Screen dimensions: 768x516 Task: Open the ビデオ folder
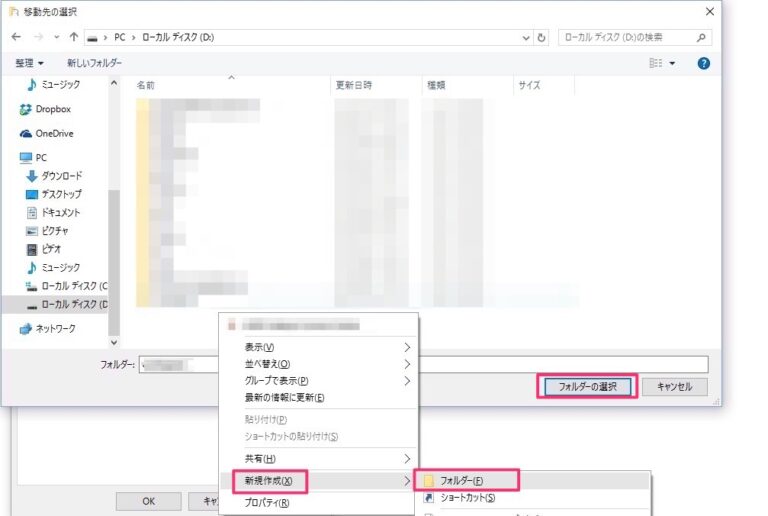pyautogui.click(x=50, y=249)
